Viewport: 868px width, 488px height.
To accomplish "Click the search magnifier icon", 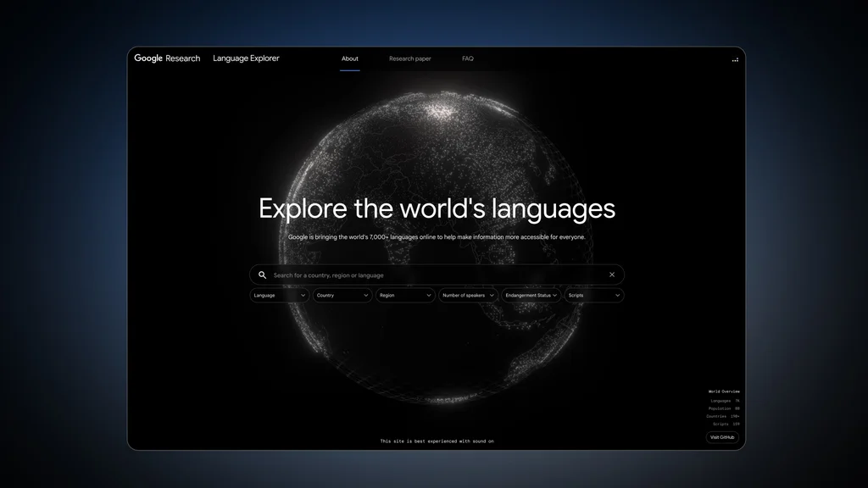I will tap(263, 275).
